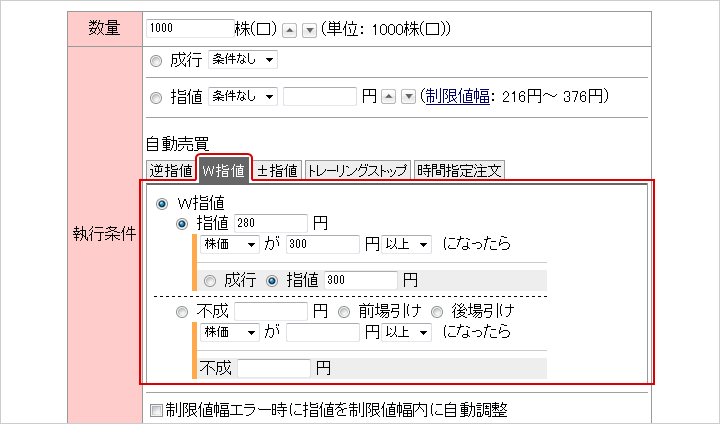
Task: Click the empty trigger field in the 不成 section
Action: [323, 332]
